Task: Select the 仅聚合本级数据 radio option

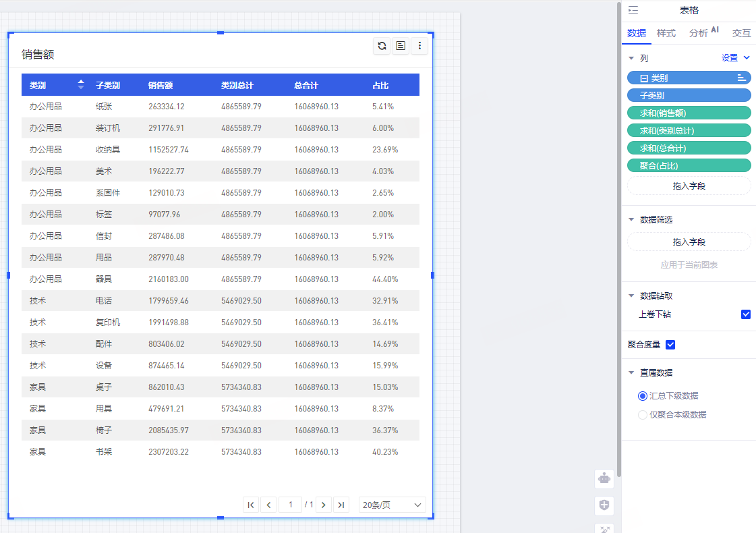Action: (x=642, y=415)
